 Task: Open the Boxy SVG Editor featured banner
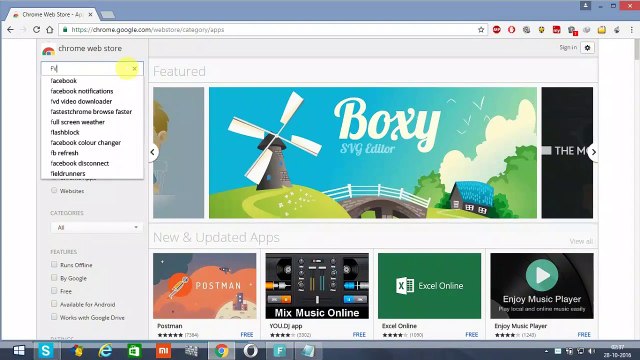pyautogui.click(x=373, y=153)
